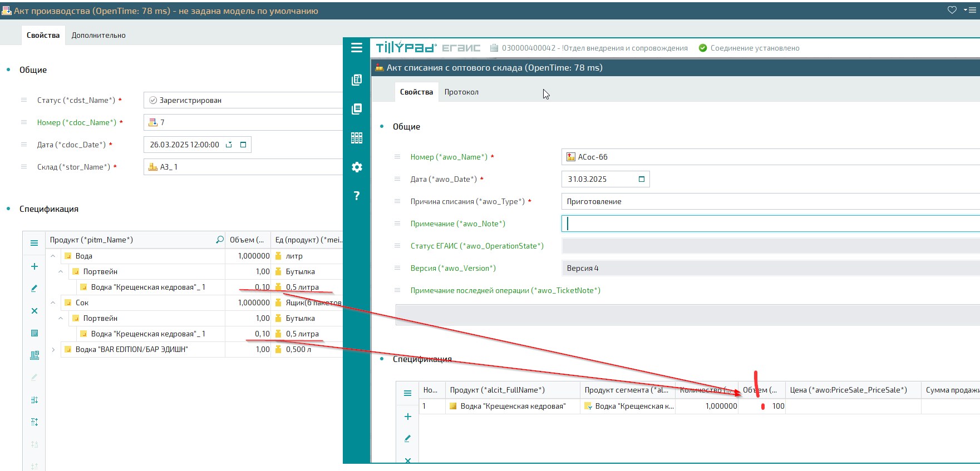
Task: Add a row to production act specification
Action: pos(35,266)
